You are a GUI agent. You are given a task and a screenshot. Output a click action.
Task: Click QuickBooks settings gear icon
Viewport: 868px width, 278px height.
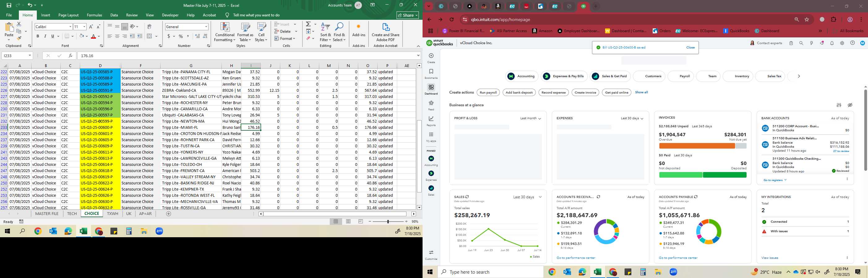click(x=842, y=43)
